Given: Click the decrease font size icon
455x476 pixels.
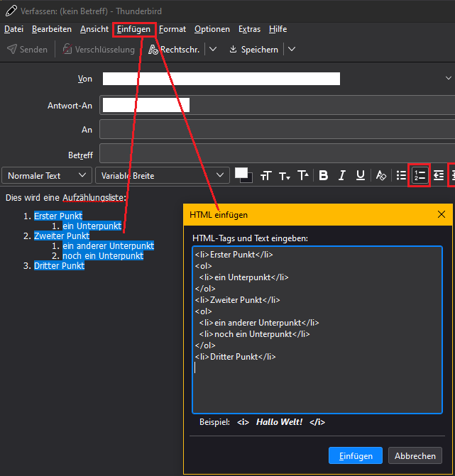Looking at the screenshot, I should (x=284, y=175).
